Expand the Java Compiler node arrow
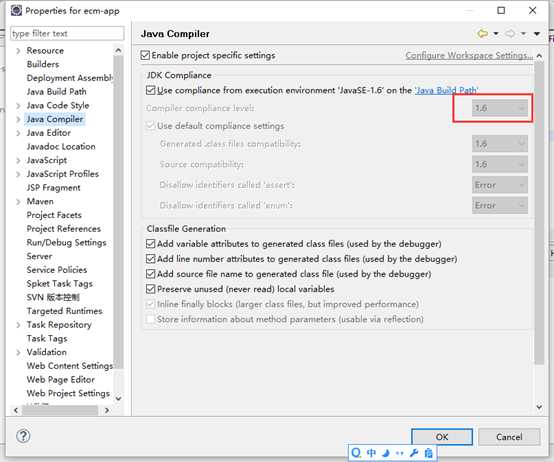 (18, 119)
